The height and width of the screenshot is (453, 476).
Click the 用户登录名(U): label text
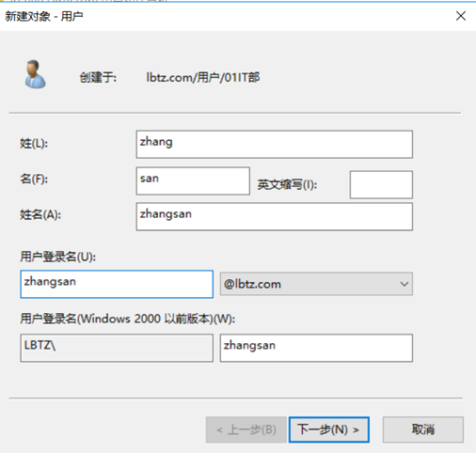pyautogui.click(x=58, y=257)
